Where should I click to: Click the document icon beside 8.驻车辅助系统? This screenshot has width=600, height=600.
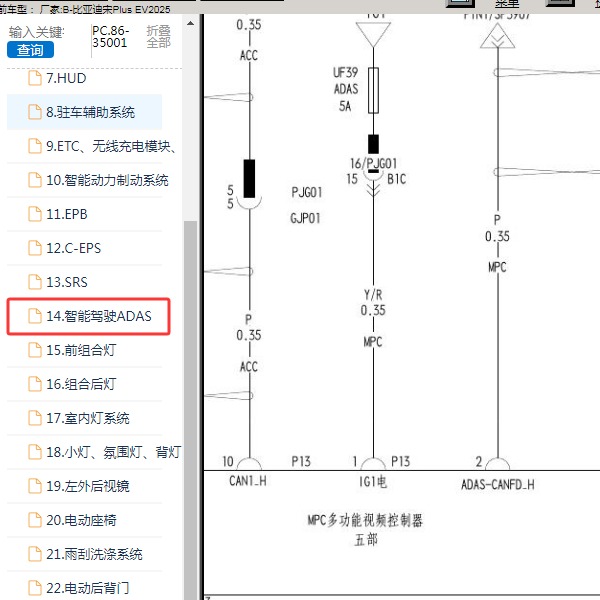(35, 112)
